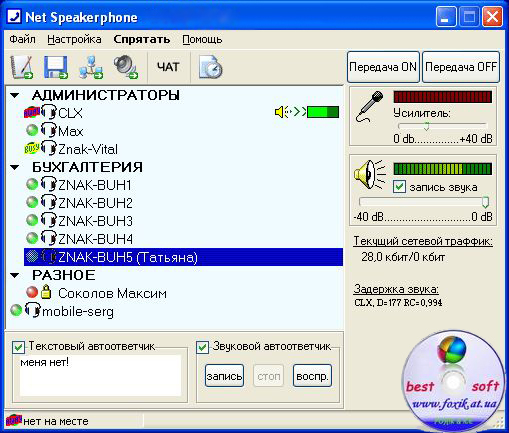Click the Усилитель gain slider handle

click(x=426, y=126)
